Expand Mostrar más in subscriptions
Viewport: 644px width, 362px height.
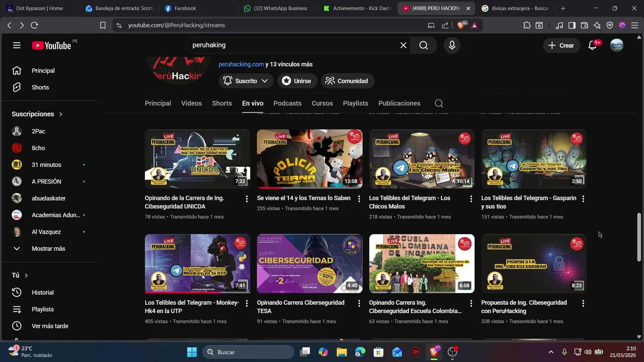pyautogui.click(x=49, y=248)
